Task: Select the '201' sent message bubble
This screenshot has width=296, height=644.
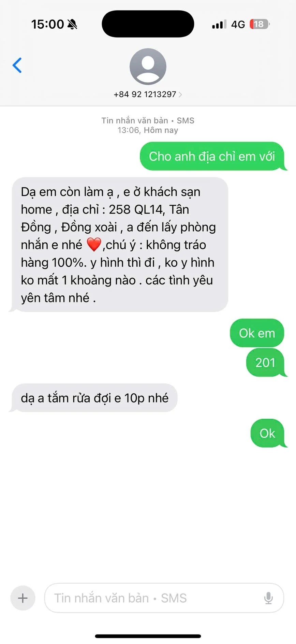Action: 265,363
